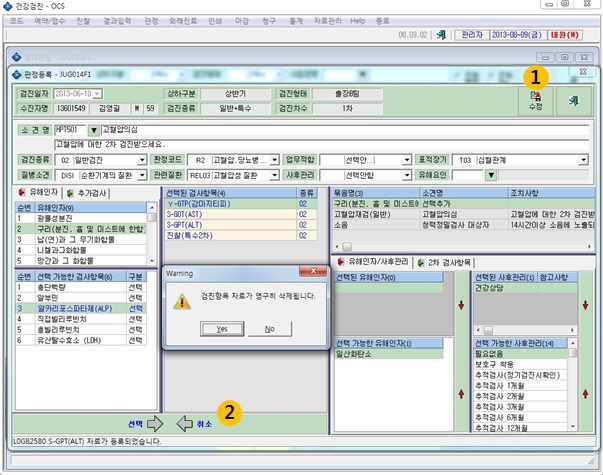
Task: Open the 사후관리 dropdown
Action: 406,175
